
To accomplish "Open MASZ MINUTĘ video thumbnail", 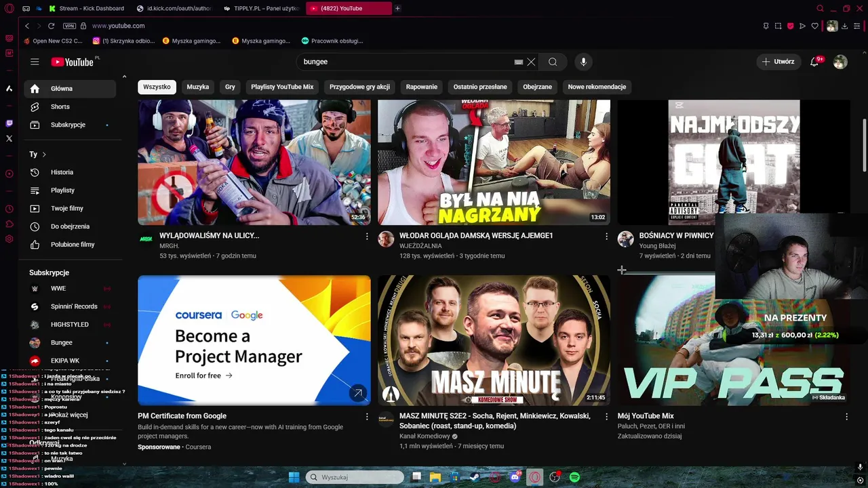I will point(494,340).
